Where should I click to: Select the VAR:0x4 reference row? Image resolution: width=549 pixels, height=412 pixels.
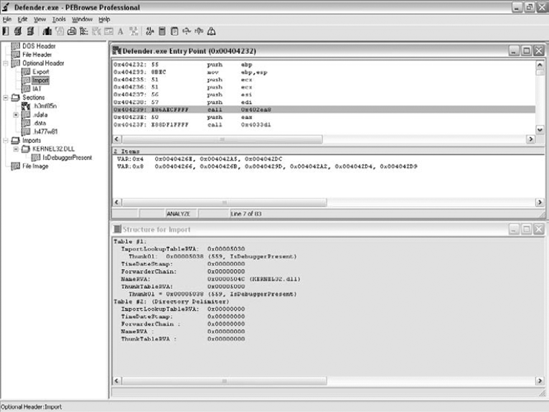coord(328,159)
